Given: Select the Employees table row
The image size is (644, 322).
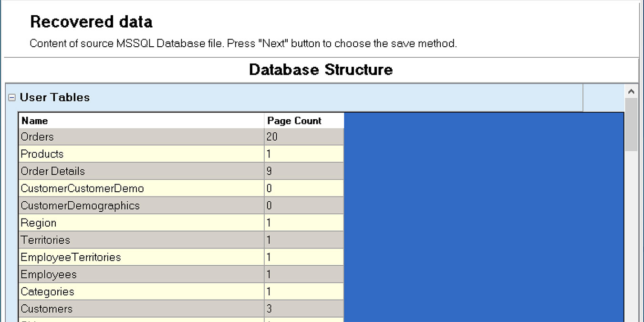Looking at the screenshot, I should 95,274.
